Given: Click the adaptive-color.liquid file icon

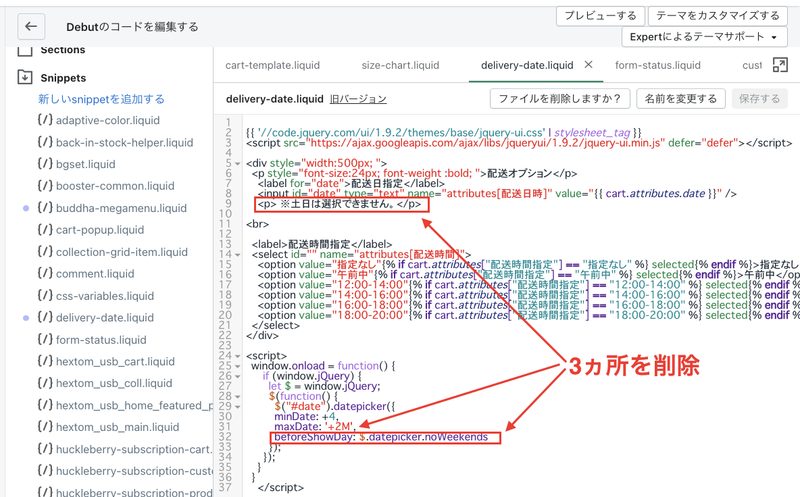Looking at the screenshot, I should (45, 119).
